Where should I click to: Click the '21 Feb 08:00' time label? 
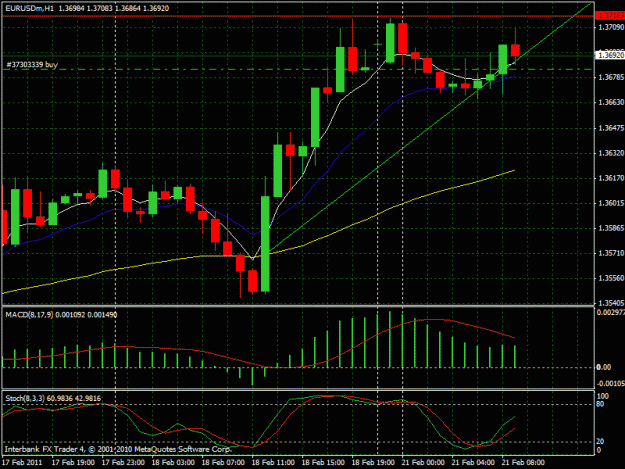(x=523, y=463)
